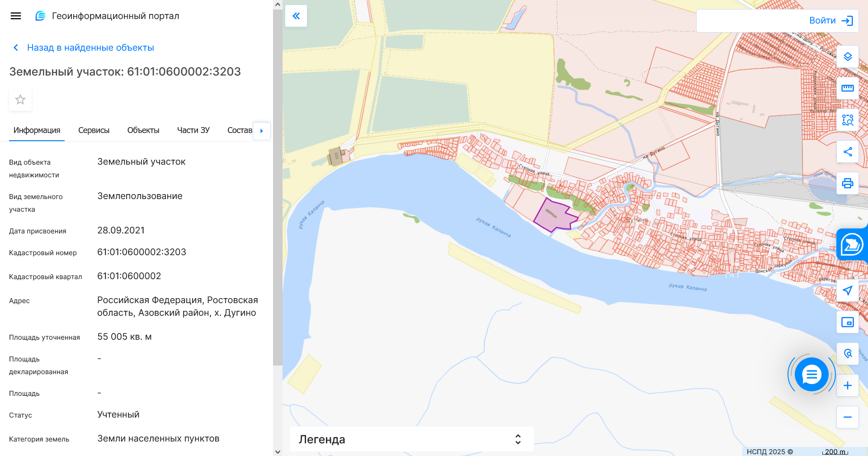Zoom in on the map
Viewport: 868px width, 456px height.
tap(848, 385)
